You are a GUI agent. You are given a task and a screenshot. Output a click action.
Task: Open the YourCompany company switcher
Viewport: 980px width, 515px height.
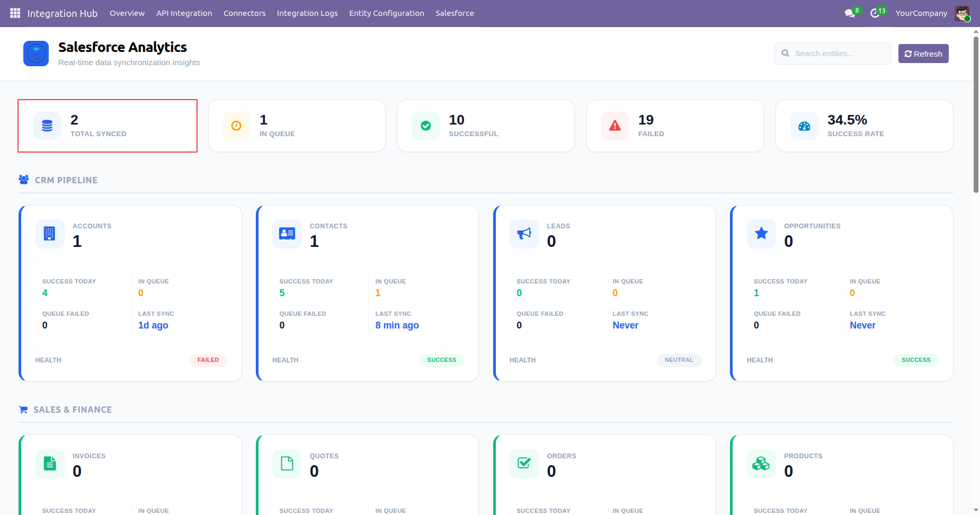(921, 13)
